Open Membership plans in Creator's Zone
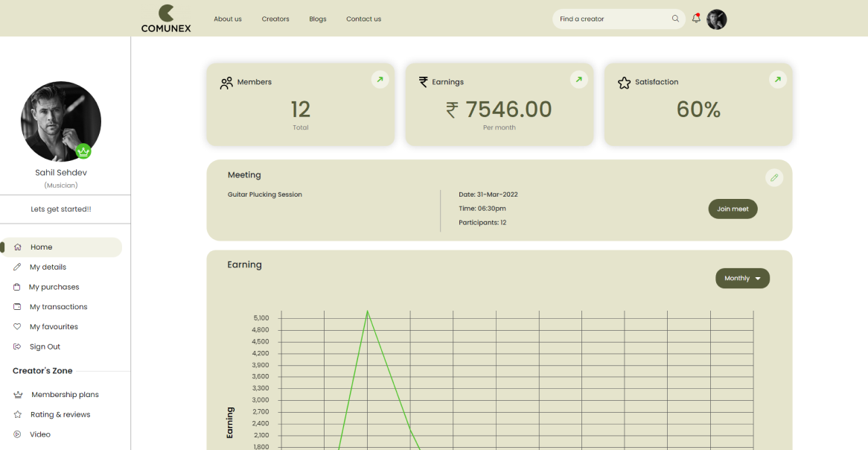This screenshot has height=450, width=868. click(65, 395)
